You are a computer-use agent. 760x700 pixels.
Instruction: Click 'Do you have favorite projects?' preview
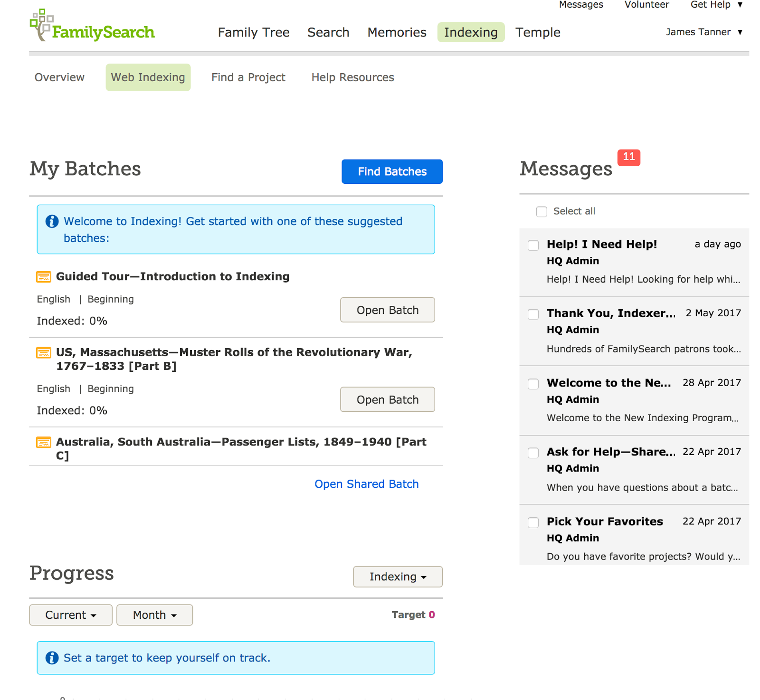point(643,557)
